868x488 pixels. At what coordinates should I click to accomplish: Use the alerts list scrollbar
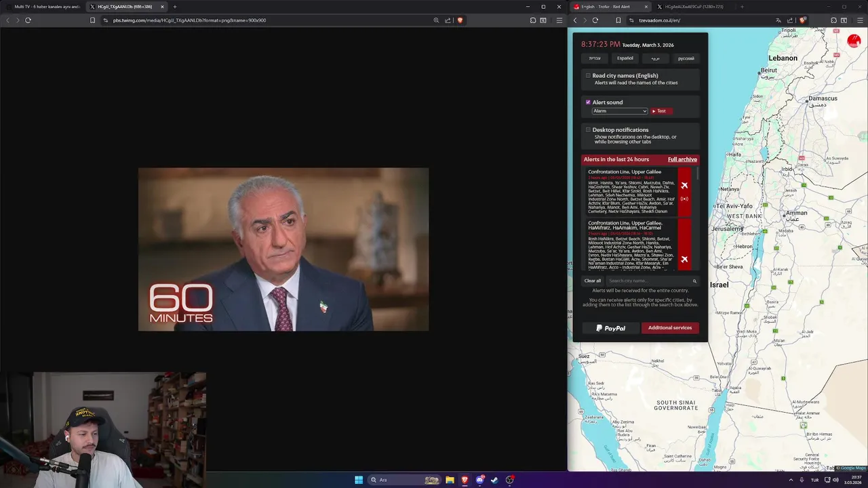696,174
